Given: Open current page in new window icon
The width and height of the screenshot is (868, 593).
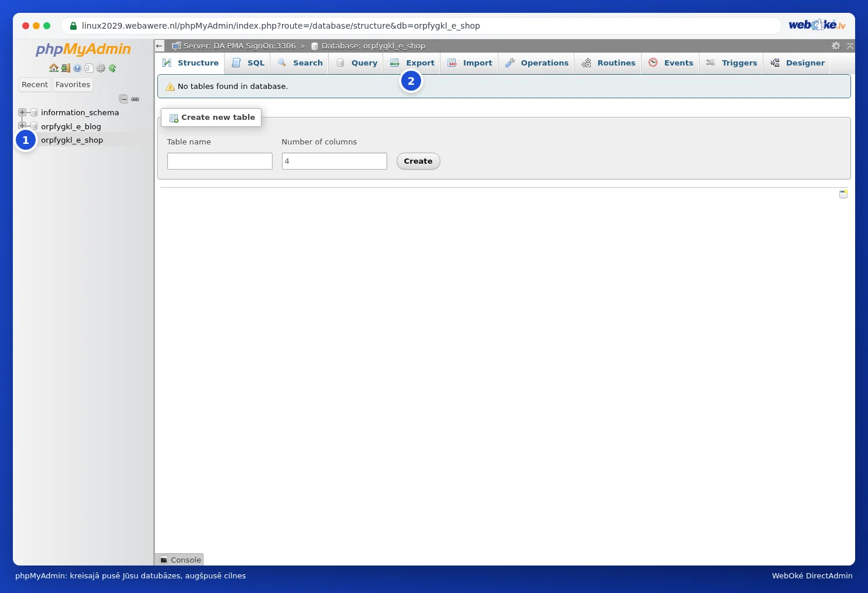Looking at the screenshot, I should click(x=843, y=194).
